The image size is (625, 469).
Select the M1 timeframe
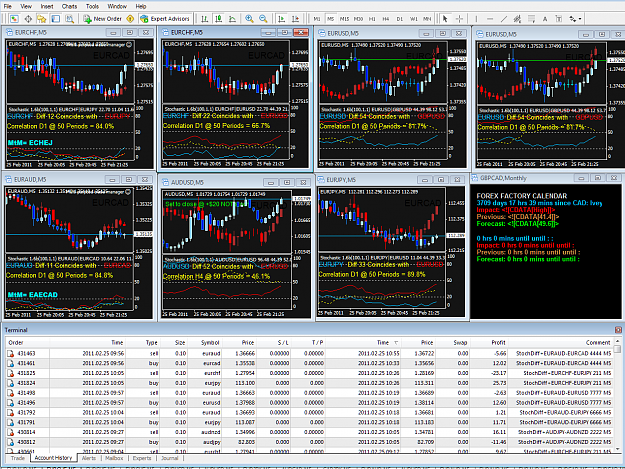pos(317,19)
